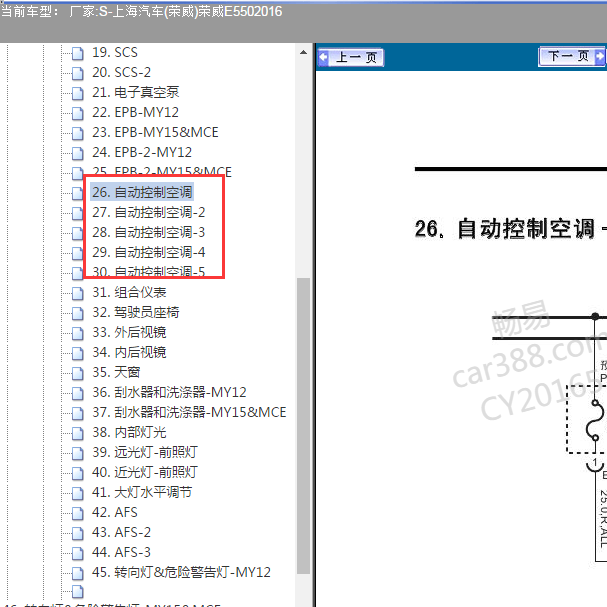607x607 pixels.
Task: Open 40. 近光灯-前照灯 entry
Action: (x=145, y=472)
